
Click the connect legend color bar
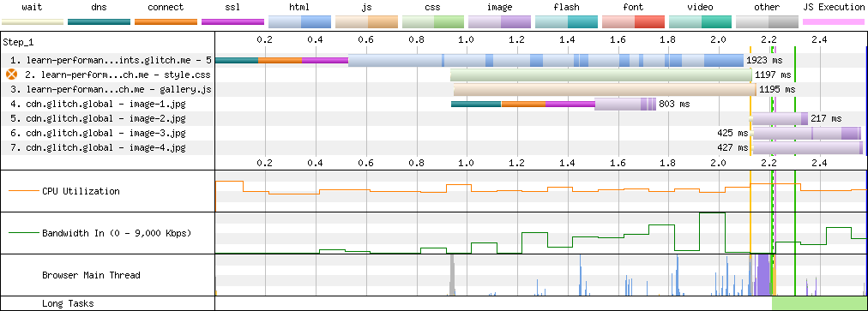tap(166, 22)
